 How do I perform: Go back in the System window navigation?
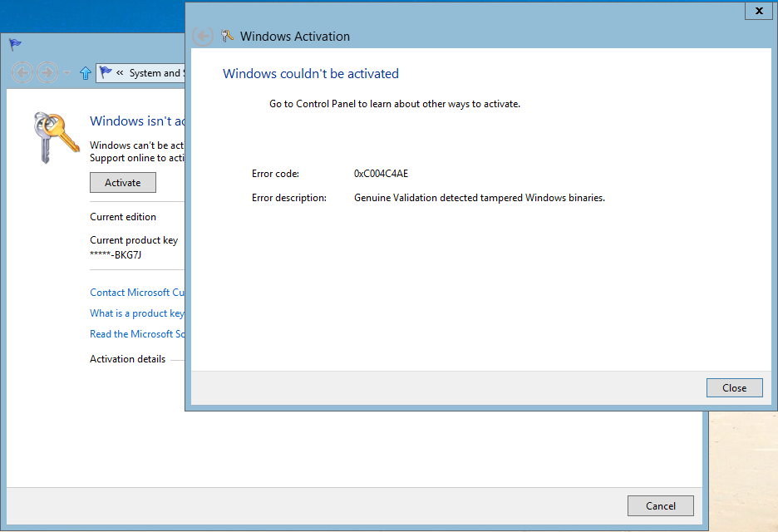22,73
